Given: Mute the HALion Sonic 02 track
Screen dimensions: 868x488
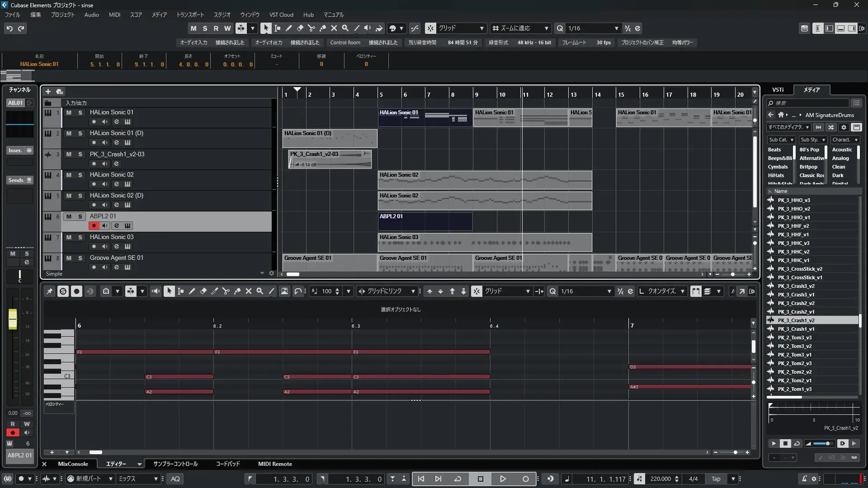Looking at the screenshot, I should click(x=69, y=175).
